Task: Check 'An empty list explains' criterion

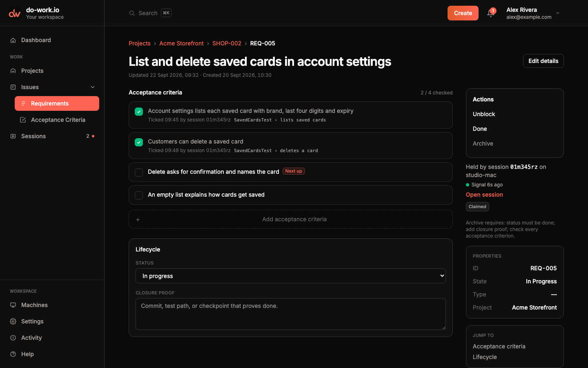Action: pyautogui.click(x=139, y=195)
